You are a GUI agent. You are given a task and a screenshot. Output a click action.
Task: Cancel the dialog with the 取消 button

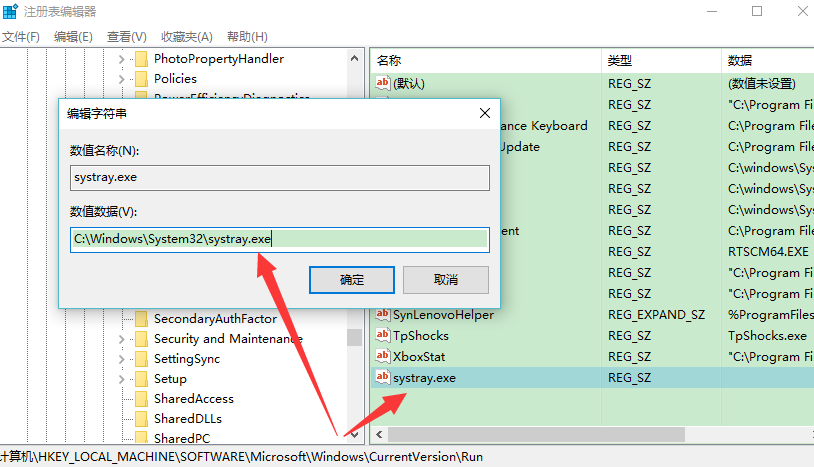point(446,280)
